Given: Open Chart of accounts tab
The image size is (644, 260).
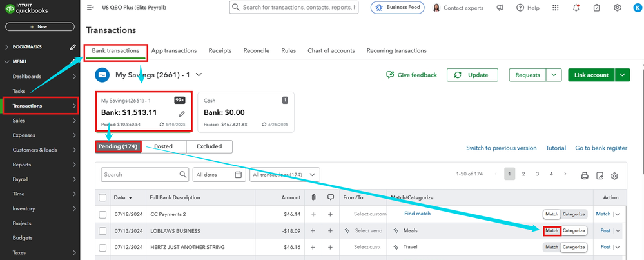Looking at the screenshot, I should point(331,51).
